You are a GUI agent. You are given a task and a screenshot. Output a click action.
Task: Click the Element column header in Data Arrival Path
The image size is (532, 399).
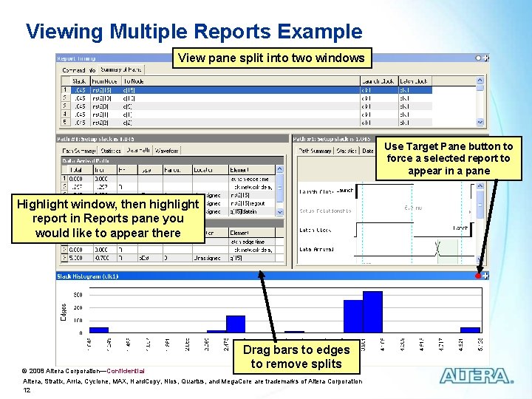coord(252,170)
